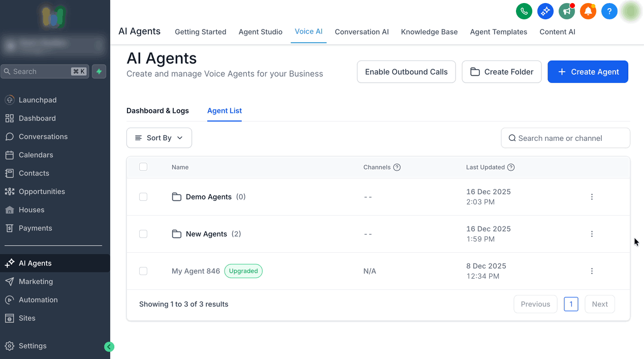Switch to the Conversation AI tab

[x=362, y=32]
